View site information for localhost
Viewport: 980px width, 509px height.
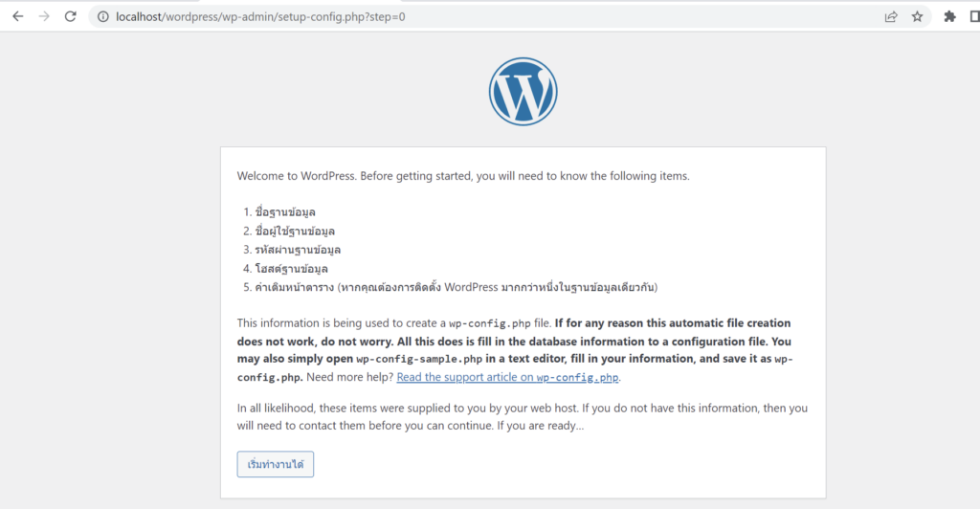(x=101, y=16)
